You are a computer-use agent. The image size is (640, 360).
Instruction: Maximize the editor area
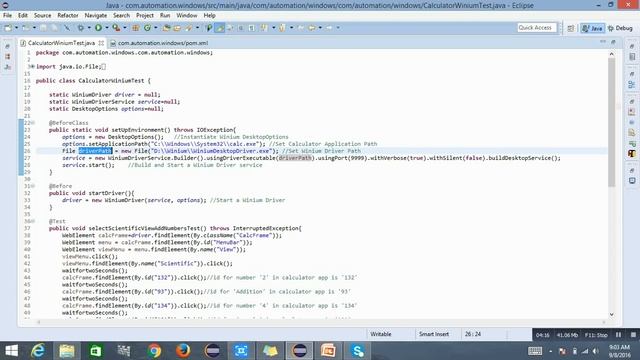pyautogui.click(x=613, y=42)
